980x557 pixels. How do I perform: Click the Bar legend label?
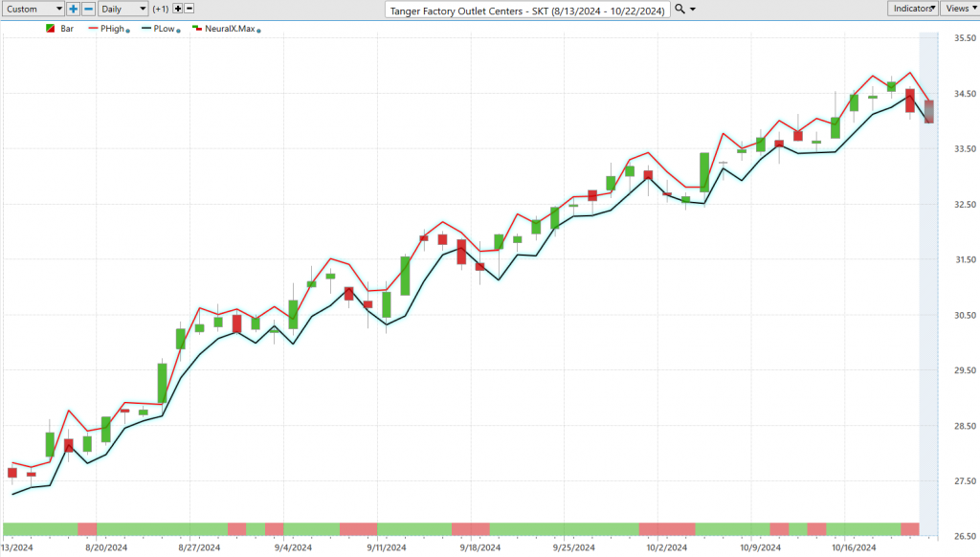pos(67,29)
